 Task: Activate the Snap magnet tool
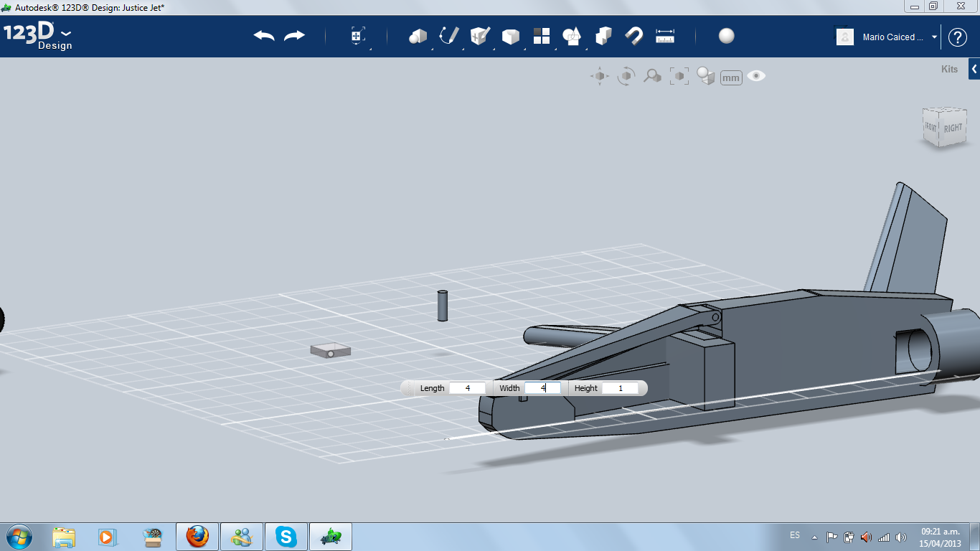point(634,36)
